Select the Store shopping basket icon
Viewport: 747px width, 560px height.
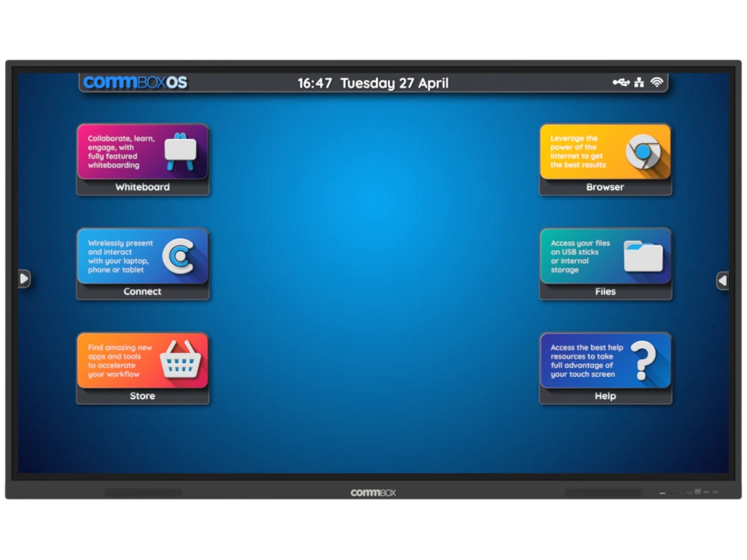[179, 360]
